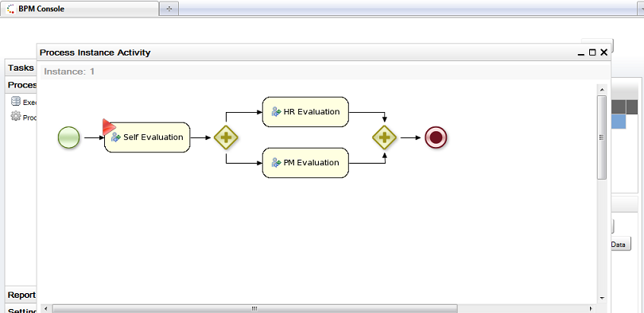Click the green start event circle
This screenshot has height=313, width=644.
[x=68, y=137]
